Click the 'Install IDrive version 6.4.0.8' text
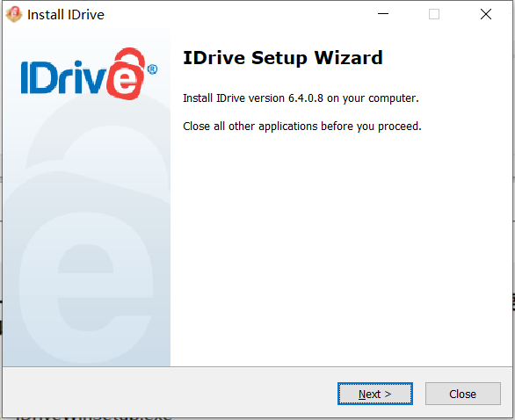515x420 pixels. pos(253,98)
